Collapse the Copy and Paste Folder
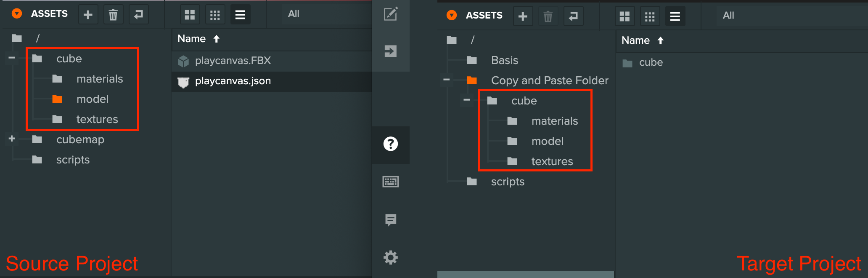 [447, 80]
